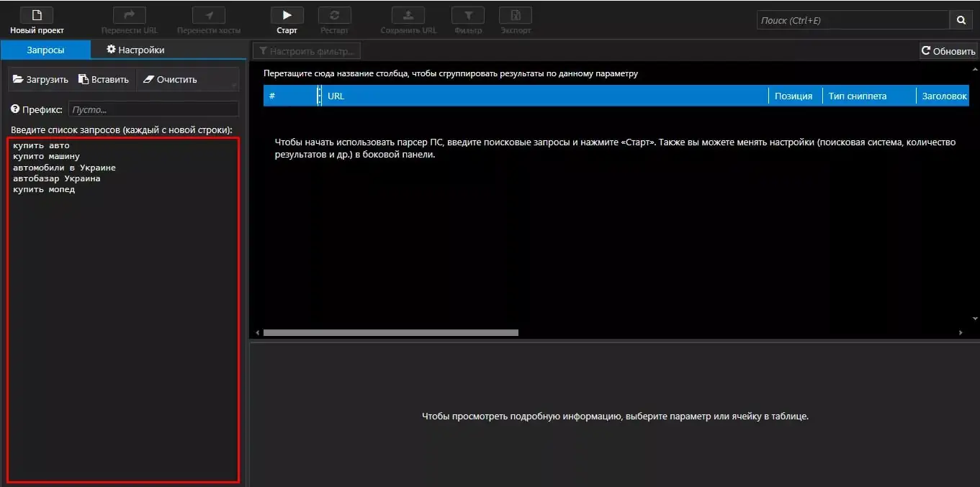Click the magnifier search button

[961, 20]
